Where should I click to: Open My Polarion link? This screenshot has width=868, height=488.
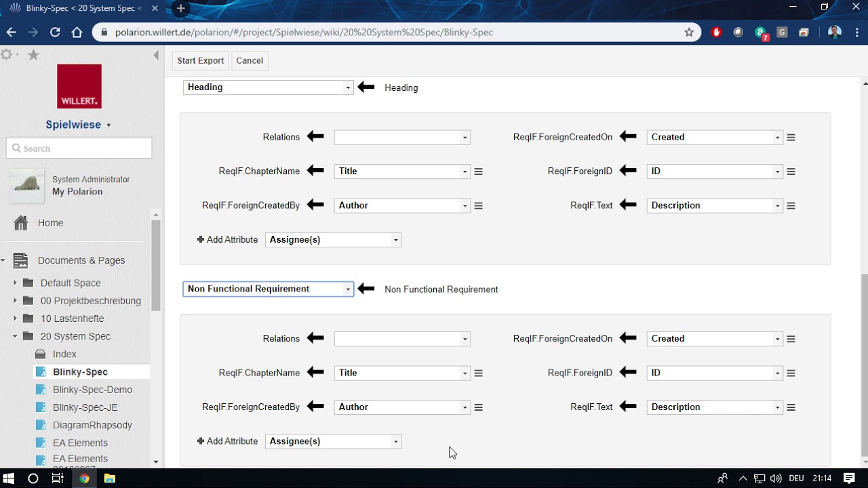click(x=77, y=192)
